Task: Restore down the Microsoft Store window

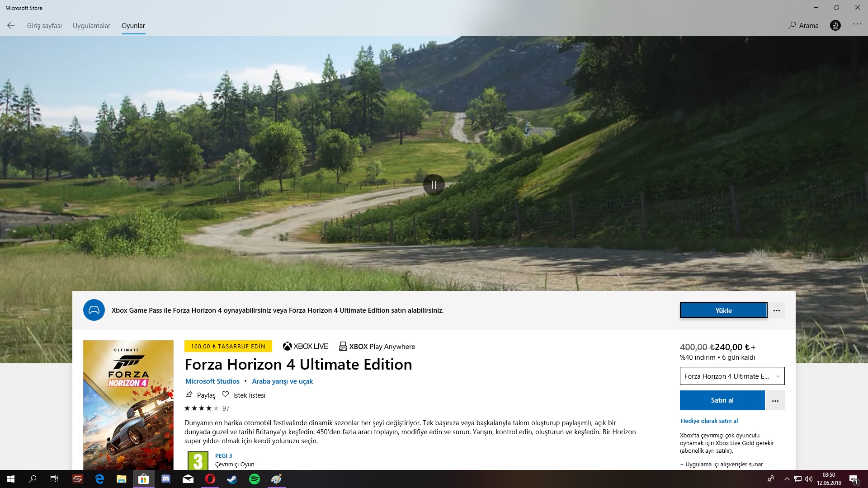Action: (837, 8)
